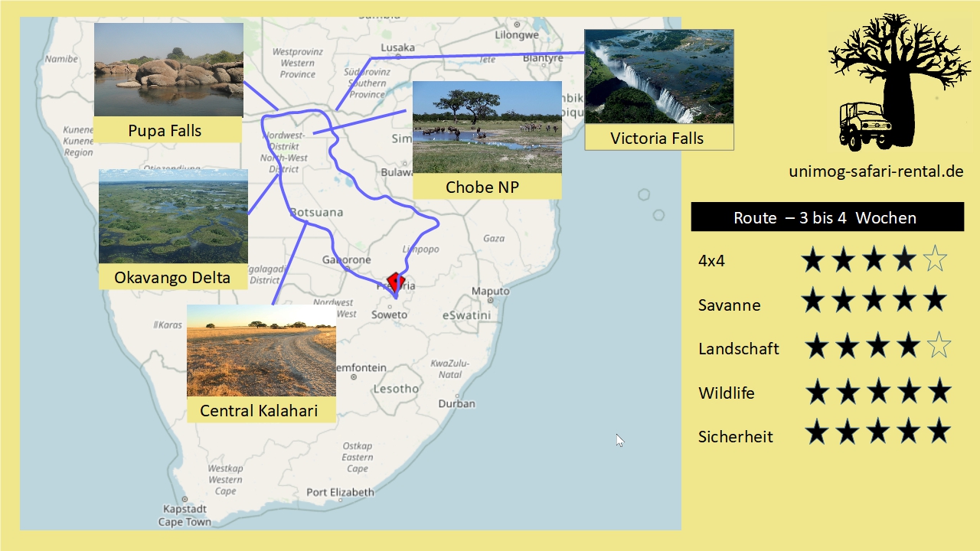Click the Pupa Falls caption label
Image resolution: width=980 pixels, height=551 pixels.
(x=165, y=130)
